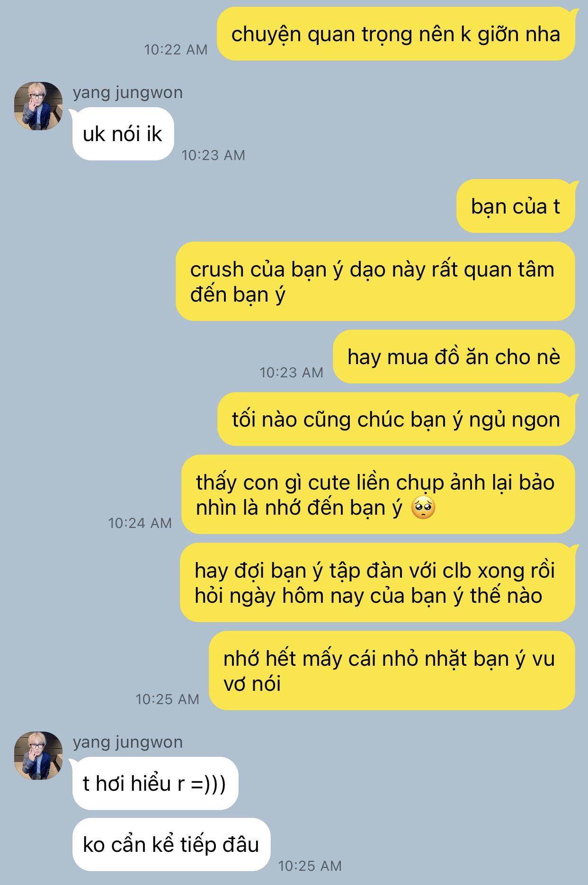588x885 pixels.
Task: Tap the second yang jungwon sender name
Action: pyautogui.click(x=128, y=742)
